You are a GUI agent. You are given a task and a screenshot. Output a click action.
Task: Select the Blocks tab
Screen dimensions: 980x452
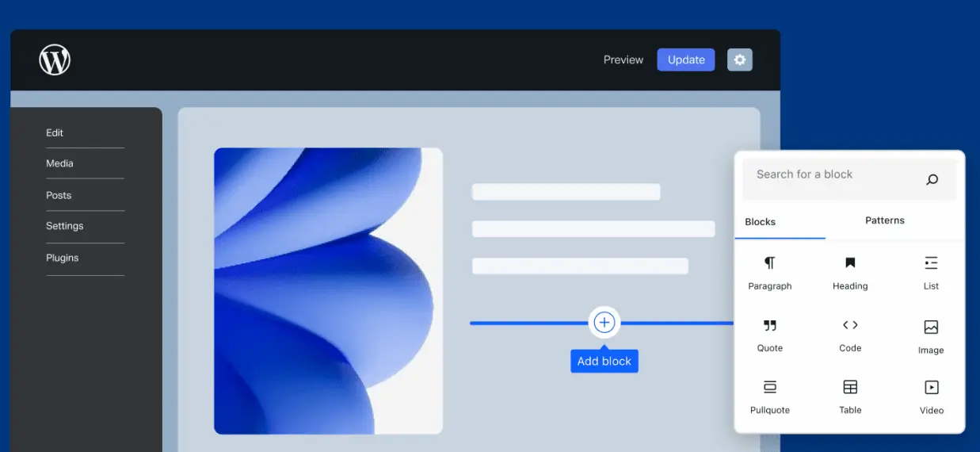[760, 222]
